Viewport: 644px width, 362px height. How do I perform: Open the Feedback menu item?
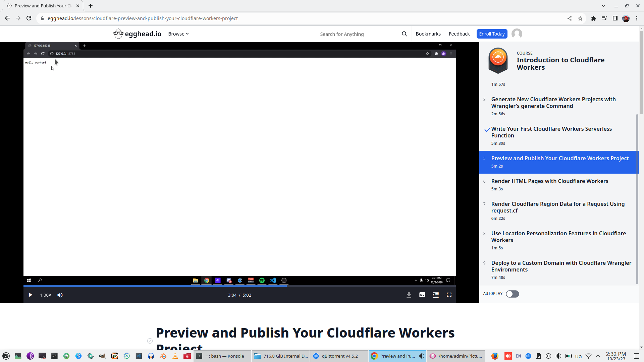pos(459,34)
